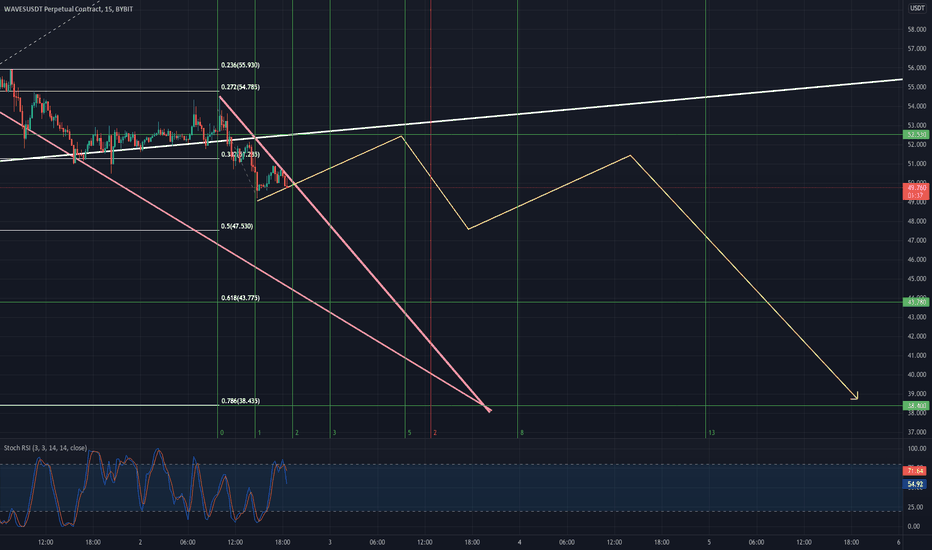
Task: Click 54.000 on the price scale
Action: coord(917,106)
